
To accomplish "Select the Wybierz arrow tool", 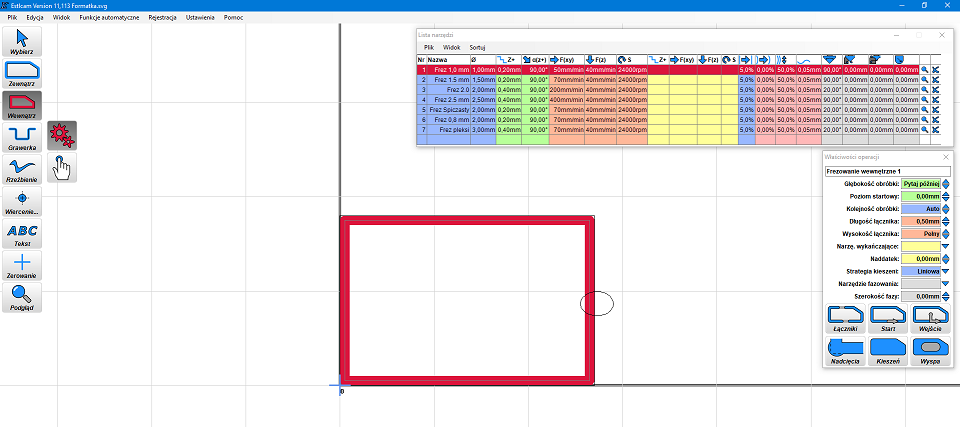I will click(22, 41).
